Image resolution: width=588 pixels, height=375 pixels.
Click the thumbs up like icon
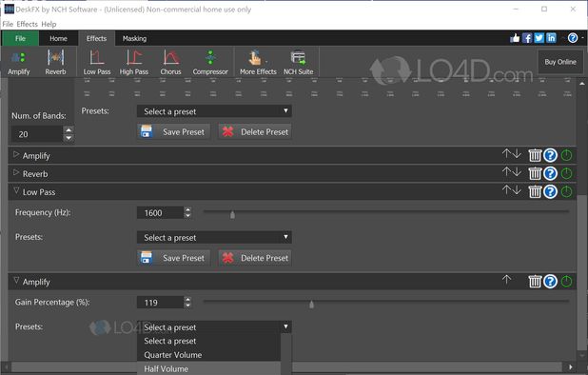[x=515, y=38]
